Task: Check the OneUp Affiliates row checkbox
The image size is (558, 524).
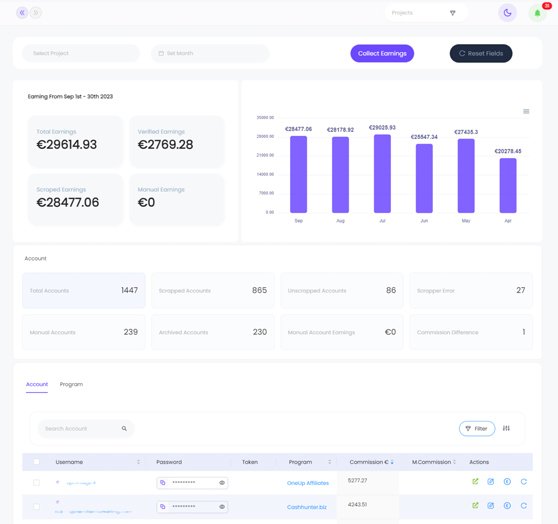Action: (36, 483)
